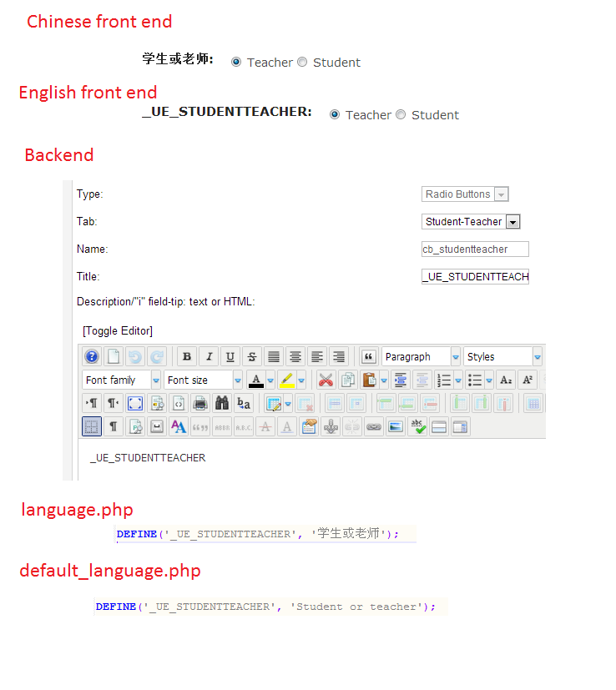Image resolution: width=616 pixels, height=690 pixels.
Task: Select Teacher radio in Chinese front end
Action: (236, 62)
